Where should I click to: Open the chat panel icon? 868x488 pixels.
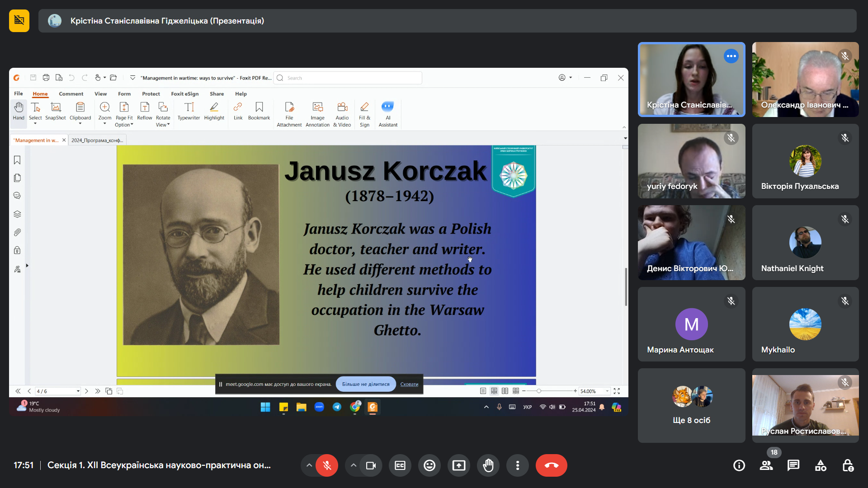coord(793,465)
